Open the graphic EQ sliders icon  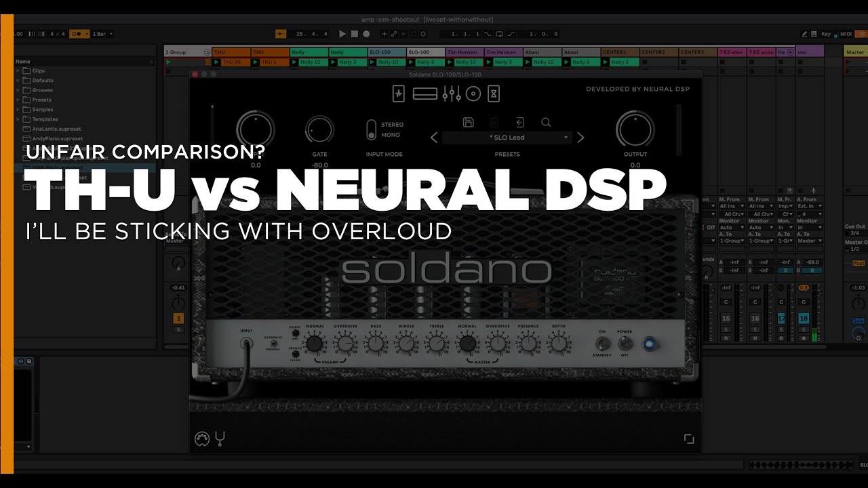[x=452, y=94]
